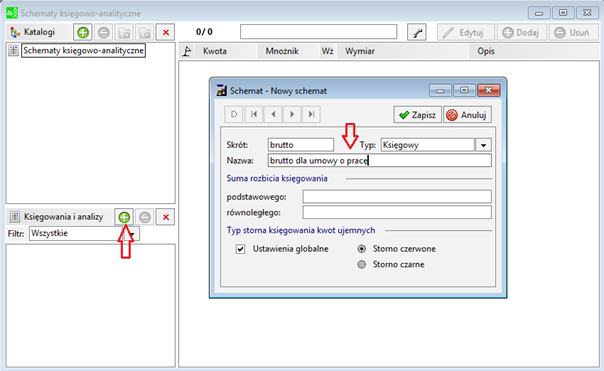Click red X in Księgowania i analizy

click(166, 217)
